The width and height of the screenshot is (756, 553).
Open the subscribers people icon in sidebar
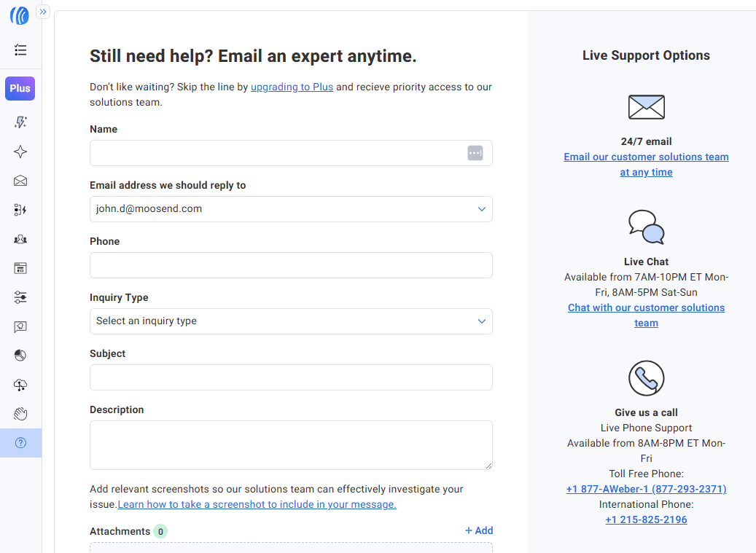pos(20,239)
